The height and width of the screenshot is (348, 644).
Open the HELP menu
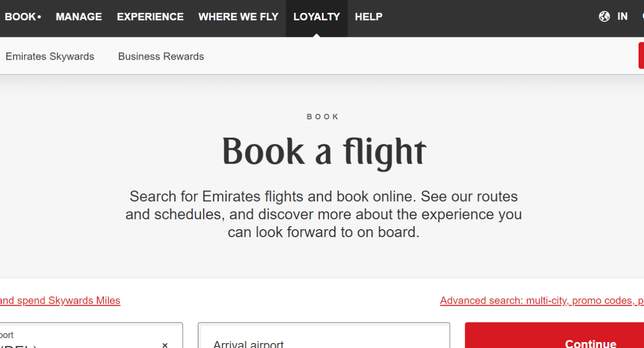(x=369, y=16)
